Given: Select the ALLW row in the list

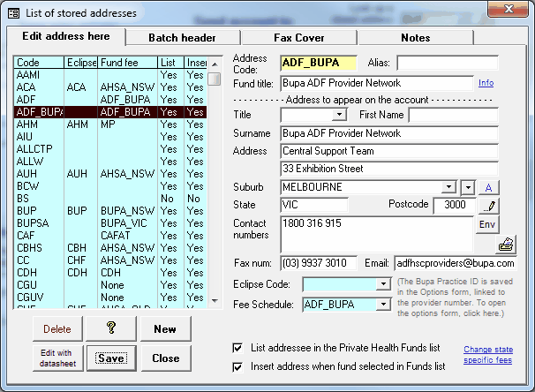Looking at the screenshot, I should click(x=110, y=162).
